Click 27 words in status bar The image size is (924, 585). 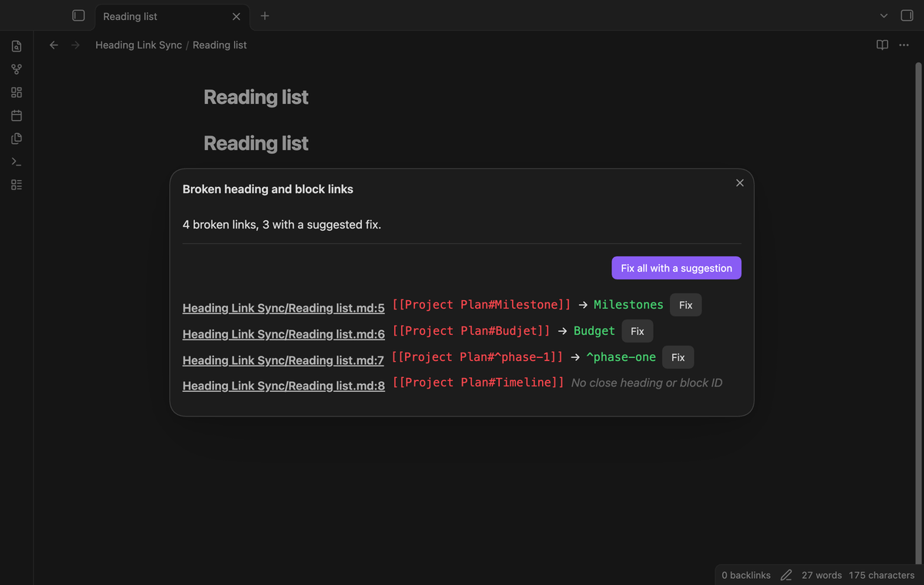tap(822, 575)
